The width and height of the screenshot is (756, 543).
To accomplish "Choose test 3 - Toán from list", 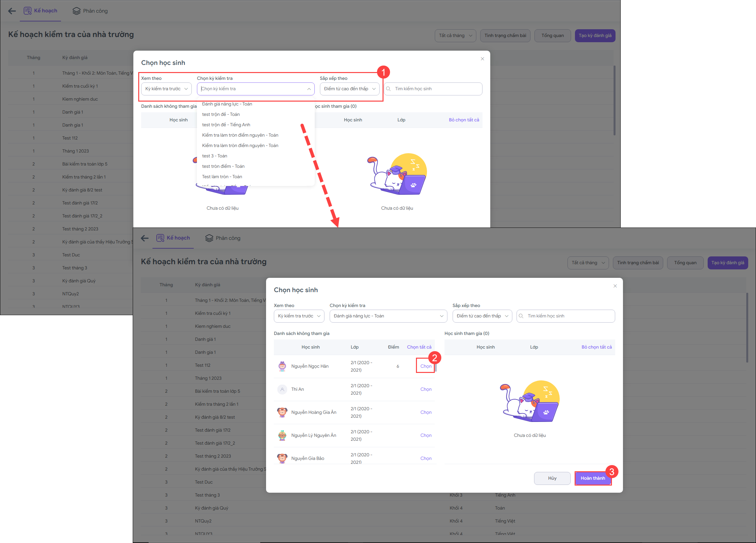I will [x=214, y=156].
